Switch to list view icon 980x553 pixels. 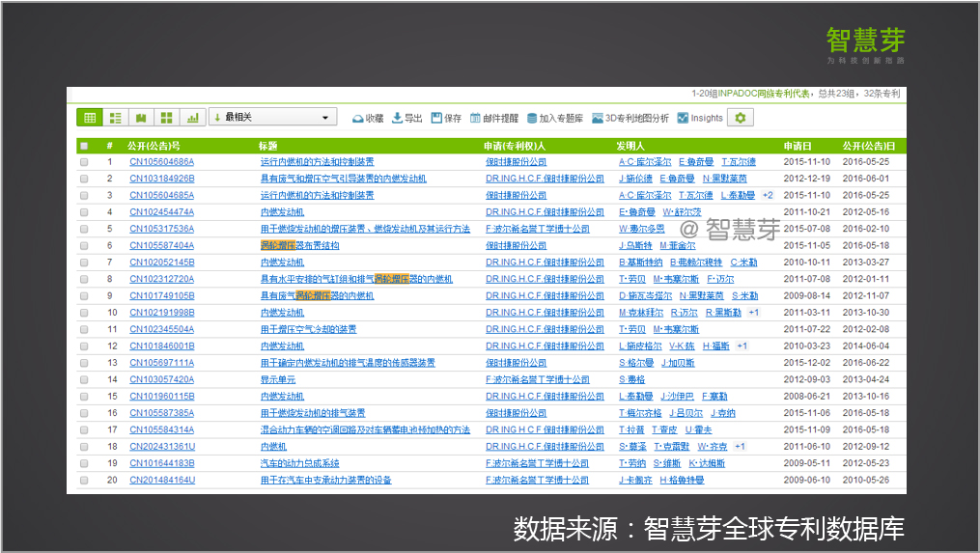[116, 118]
